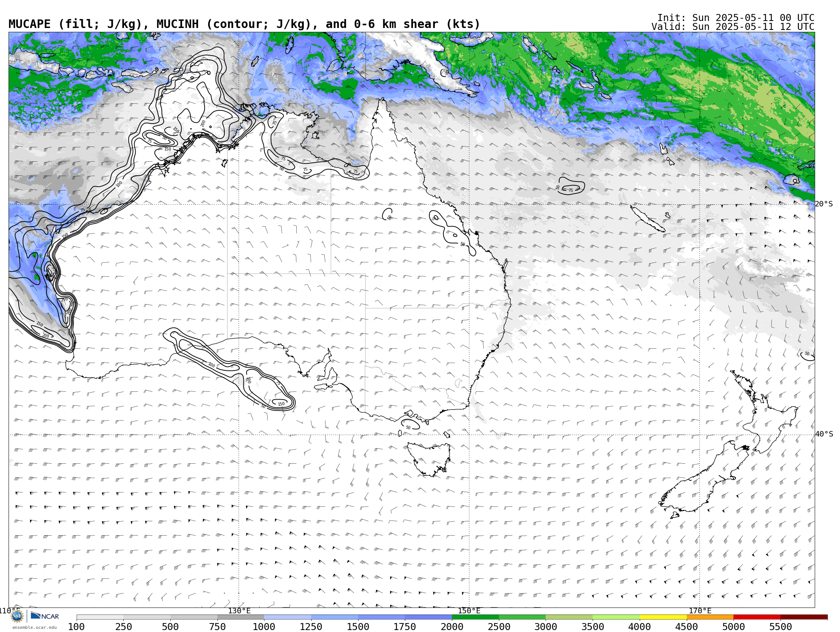Click the colorbar label 4500
The height and width of the screenshot is (632, 840).
(x=687, y=627)
